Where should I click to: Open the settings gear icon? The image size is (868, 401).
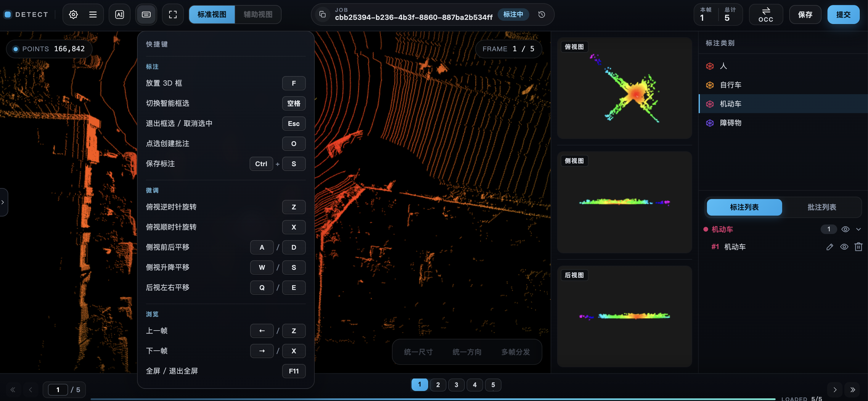(x=73, y=15)
